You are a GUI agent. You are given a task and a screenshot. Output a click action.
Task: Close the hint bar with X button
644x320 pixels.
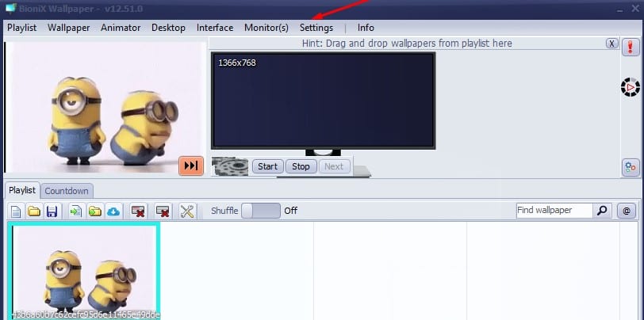612,44
